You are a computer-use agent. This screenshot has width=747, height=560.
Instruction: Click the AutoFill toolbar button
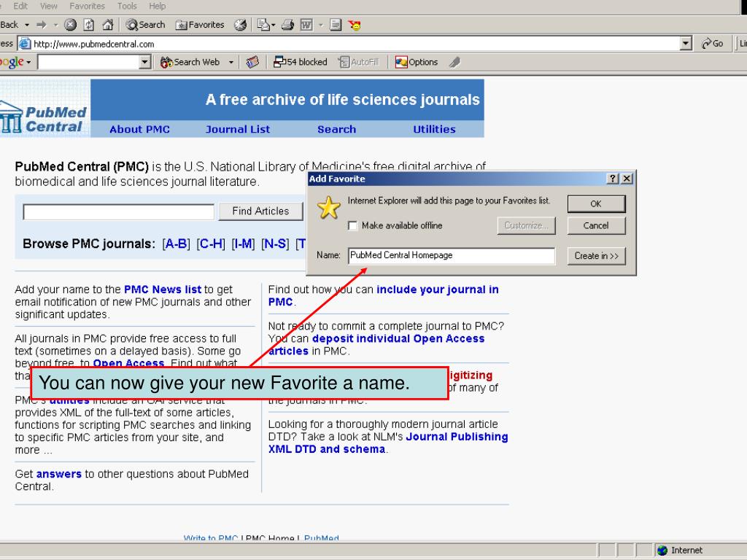click(358, 62)
